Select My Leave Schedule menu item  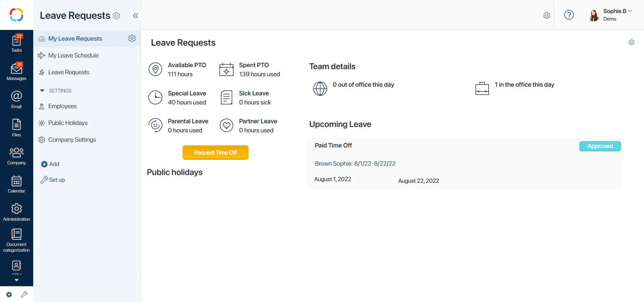click(x=73, y=55)
